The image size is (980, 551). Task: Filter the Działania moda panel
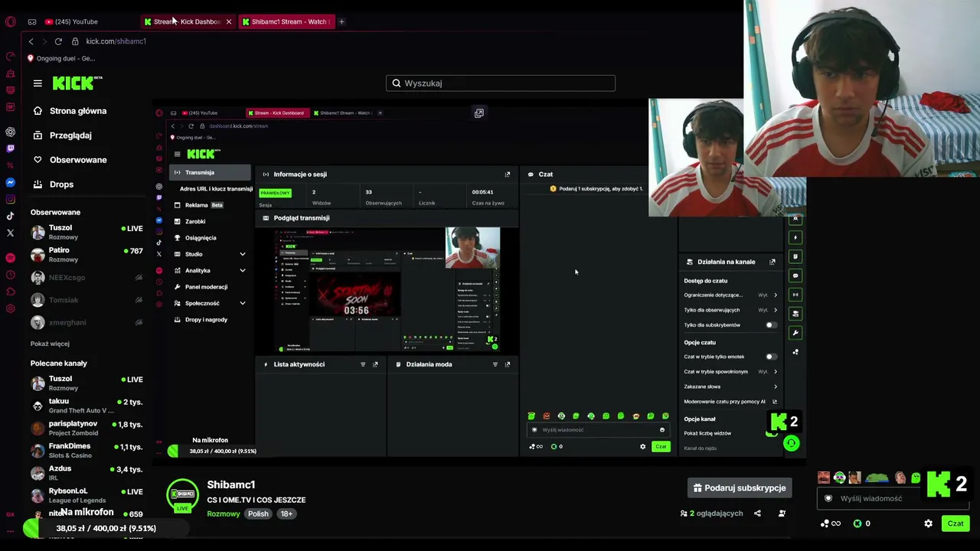[495, 364]
